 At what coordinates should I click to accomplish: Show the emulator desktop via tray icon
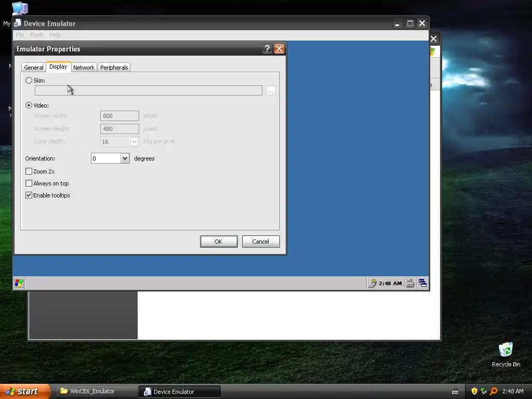tap(422, 283)
